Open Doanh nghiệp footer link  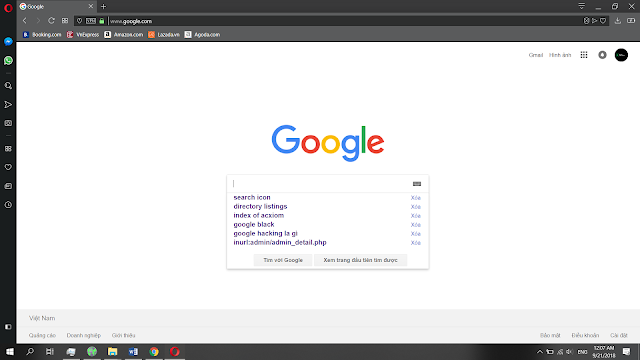tap(84, 335)
